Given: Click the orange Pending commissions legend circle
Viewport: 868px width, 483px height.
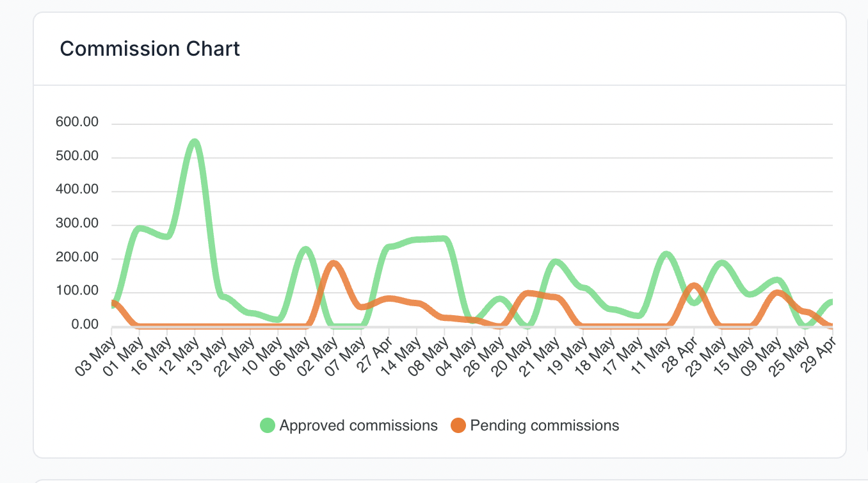Looking at the screenshot, I should pos(458,425).
